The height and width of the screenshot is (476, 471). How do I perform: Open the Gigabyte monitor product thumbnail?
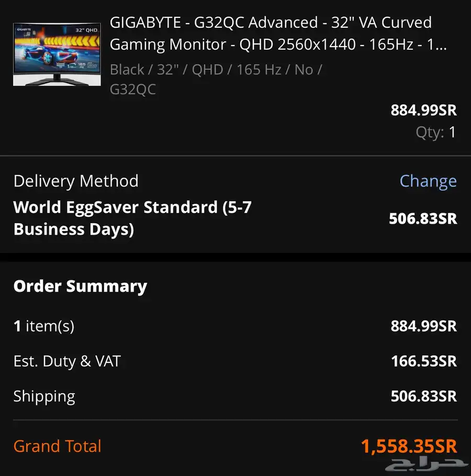point(57,54)
